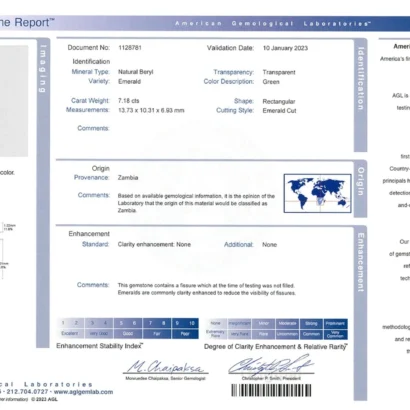Click the 'Very Rare' rarity cell
410x410 pixels.
tap(239, 334)
